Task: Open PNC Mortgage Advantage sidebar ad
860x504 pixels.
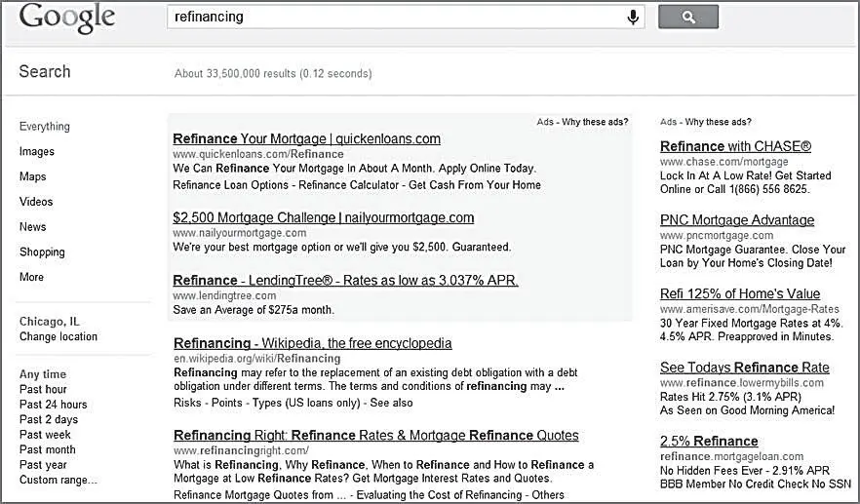Action: 737,220
